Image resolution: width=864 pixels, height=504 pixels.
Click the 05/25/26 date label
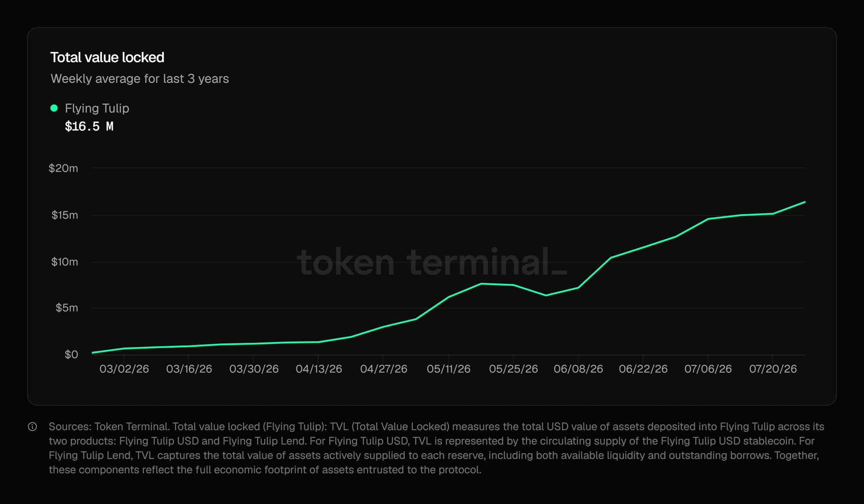[513, 369]
